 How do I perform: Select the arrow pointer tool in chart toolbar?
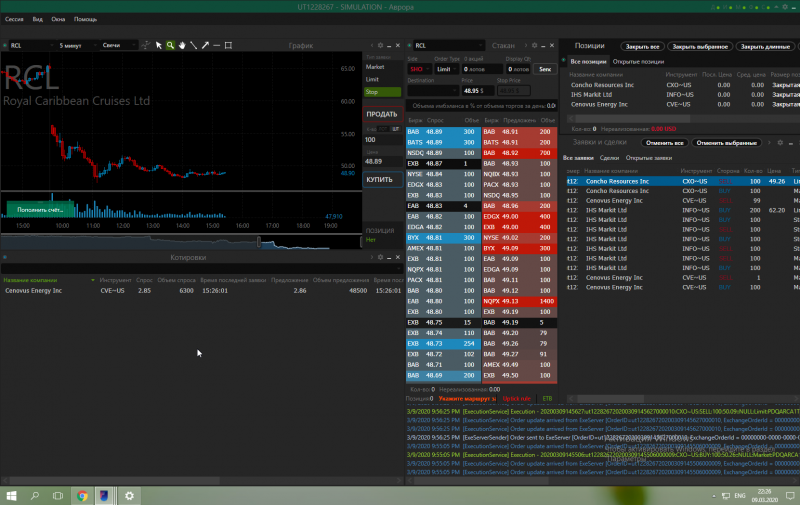coord(159,45)
